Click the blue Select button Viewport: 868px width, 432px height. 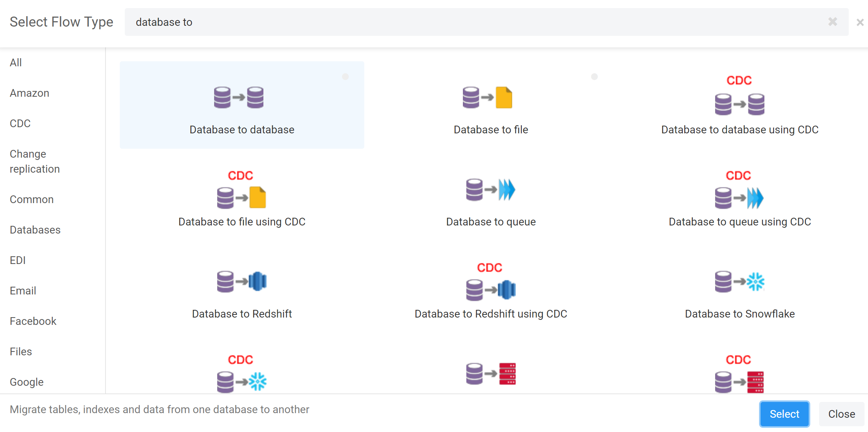coord(784,414)
